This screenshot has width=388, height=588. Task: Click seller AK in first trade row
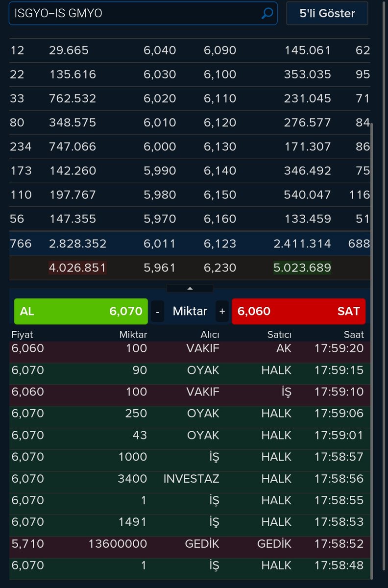point(284,348)
